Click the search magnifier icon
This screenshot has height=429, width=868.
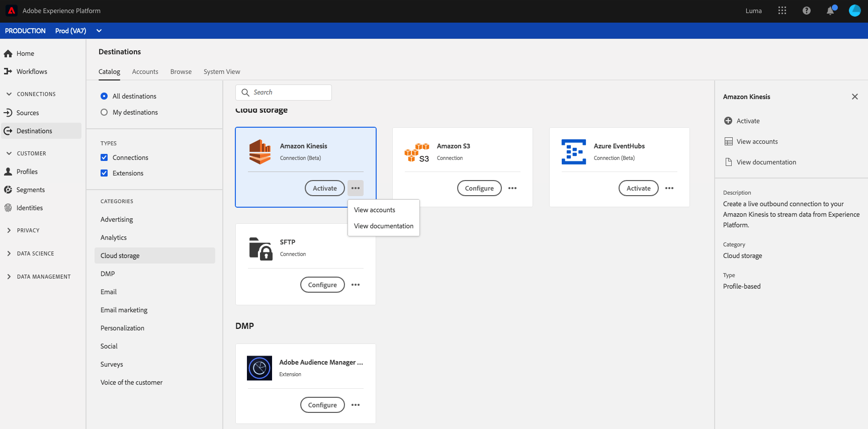click(245, 93)
